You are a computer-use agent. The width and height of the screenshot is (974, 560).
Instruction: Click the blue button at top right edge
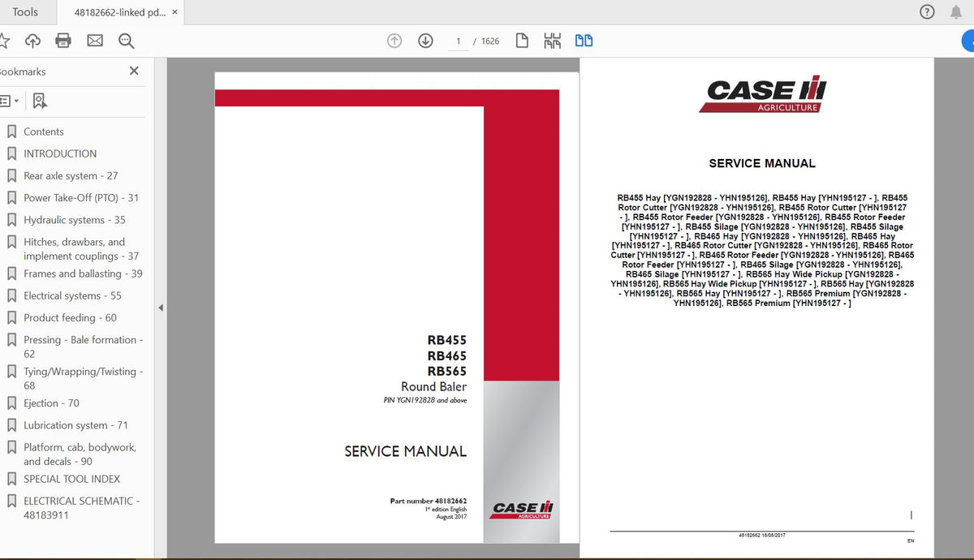click(x=968, y=40)
